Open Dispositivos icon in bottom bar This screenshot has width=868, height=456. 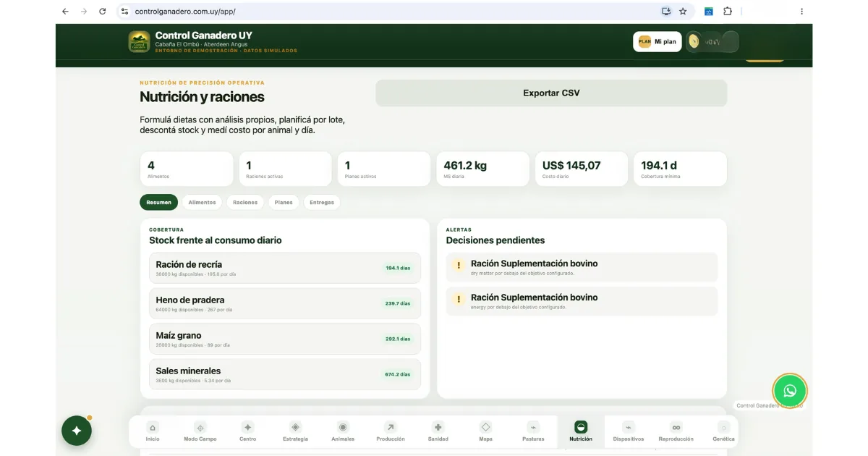[x=629, y=427]
